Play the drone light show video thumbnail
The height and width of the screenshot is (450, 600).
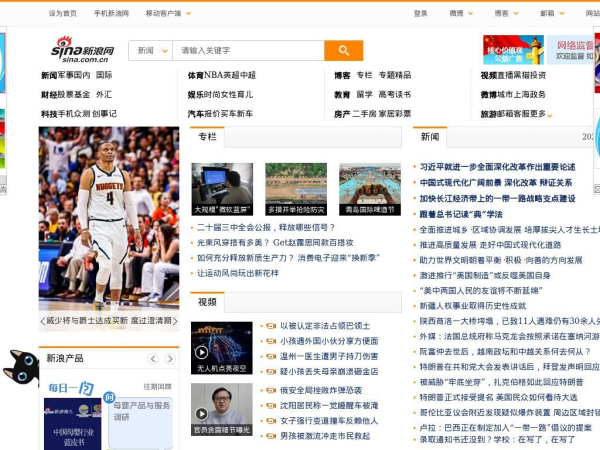point(222,348)
